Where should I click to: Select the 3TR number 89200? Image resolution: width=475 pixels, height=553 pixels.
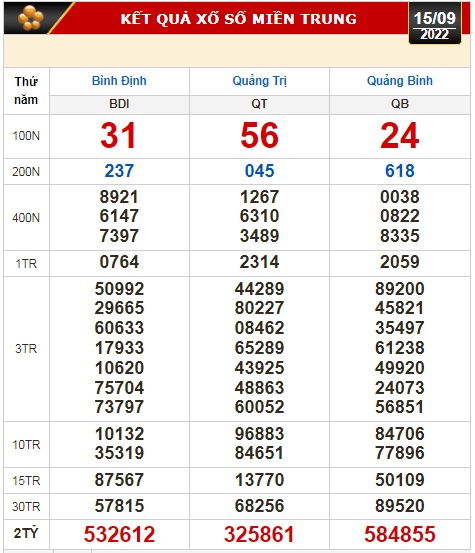pos(400,289)
